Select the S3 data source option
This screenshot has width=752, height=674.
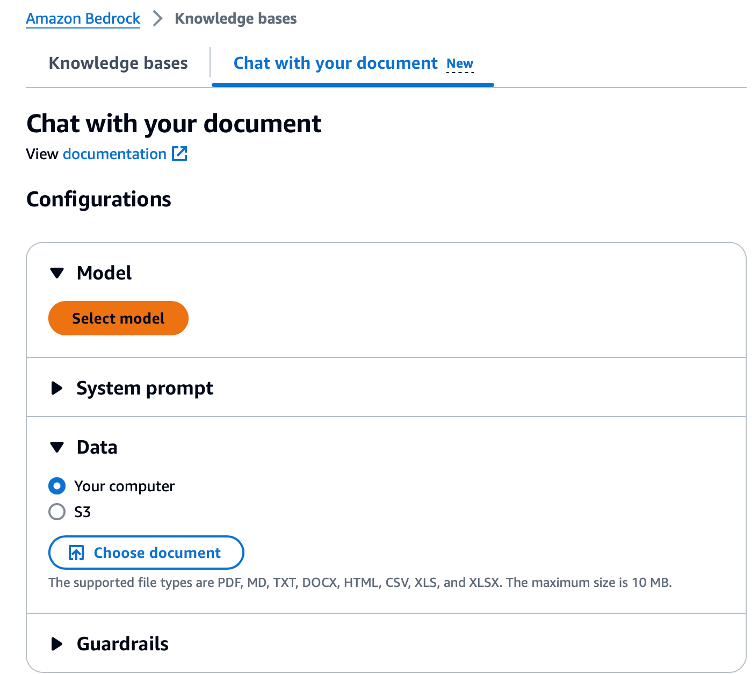(57, 512)
